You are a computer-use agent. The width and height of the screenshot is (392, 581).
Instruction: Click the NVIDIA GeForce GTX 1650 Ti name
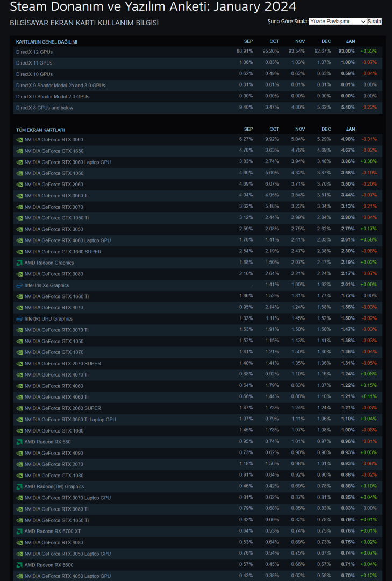[x=56, y=521]
